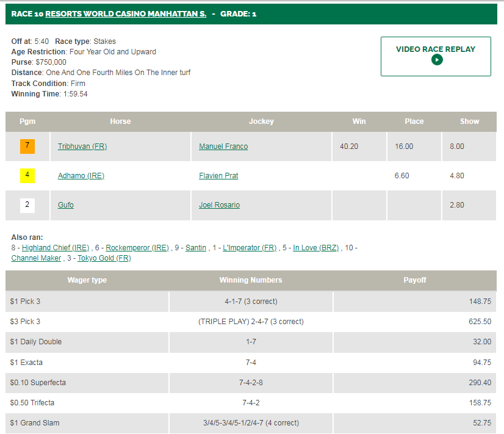Click the white program number 2 badge

(x=27, y=205)
